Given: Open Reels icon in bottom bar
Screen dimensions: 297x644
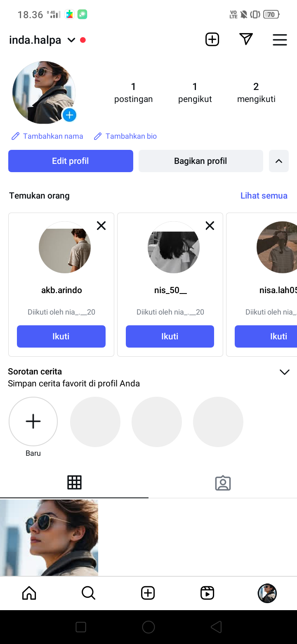Looking at the screenshot, I should (x=207, y=593).
